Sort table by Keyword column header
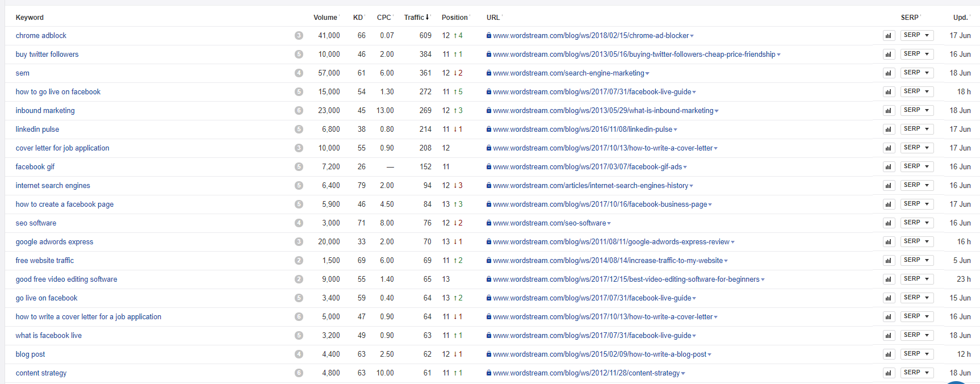Image resolution: width=980 pixels, height=384 pixels. 30,18
